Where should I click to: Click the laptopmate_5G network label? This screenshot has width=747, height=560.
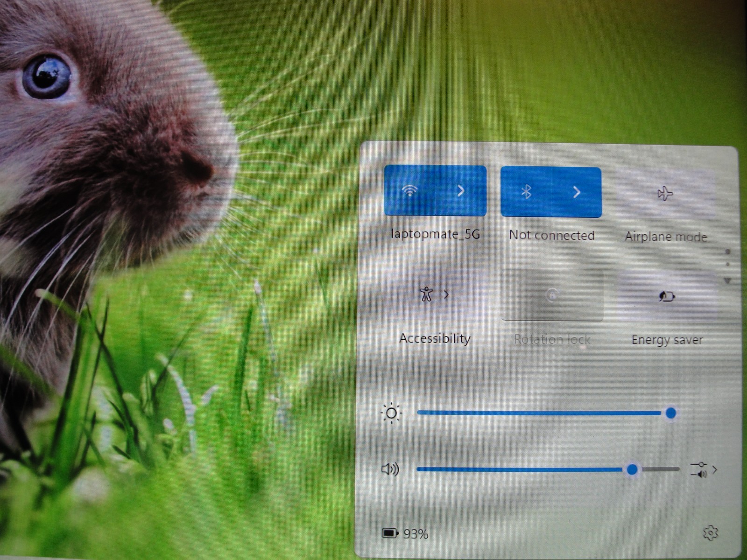(x=435, y=234)
